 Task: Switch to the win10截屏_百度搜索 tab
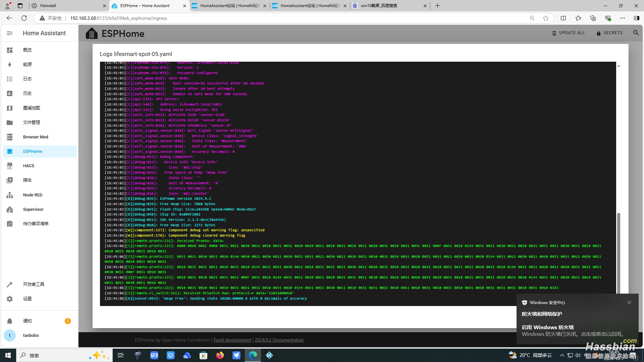pyautogui.click(x=389, y=6)
